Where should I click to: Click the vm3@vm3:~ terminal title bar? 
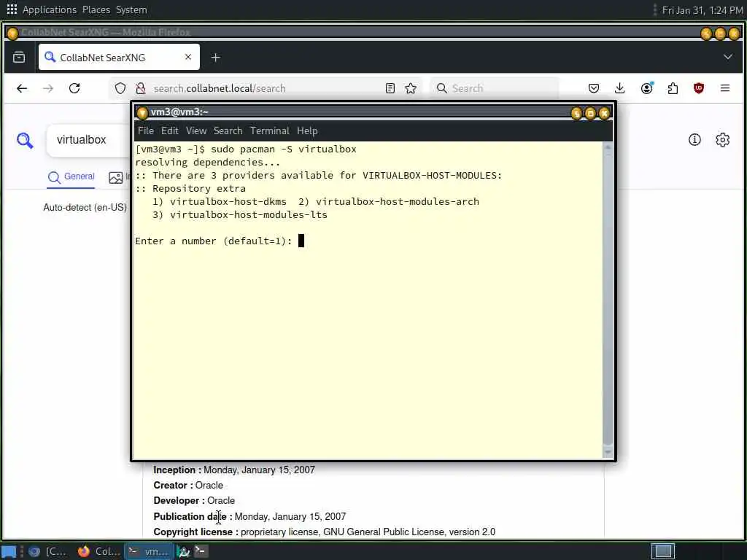pos(374,112)
